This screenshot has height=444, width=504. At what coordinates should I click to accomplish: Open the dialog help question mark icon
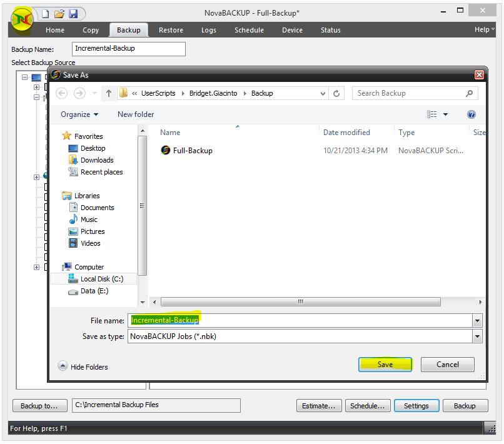[471, 114]
